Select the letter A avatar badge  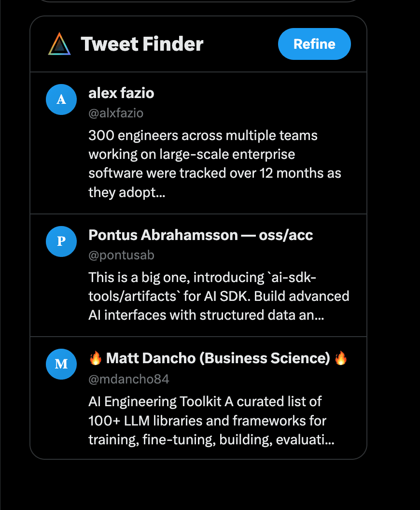pyautogui.click(x=61, y=99)
